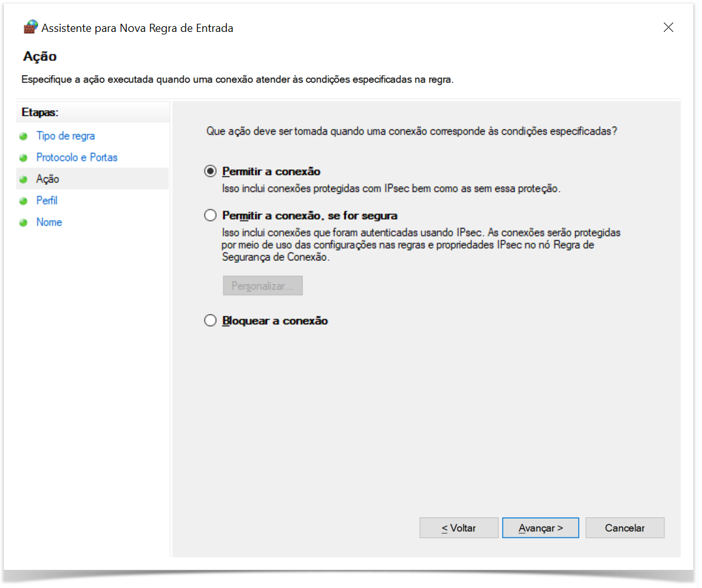
Task: Open the Nome step
Action: pyautogui.click(x=49, y=223)
